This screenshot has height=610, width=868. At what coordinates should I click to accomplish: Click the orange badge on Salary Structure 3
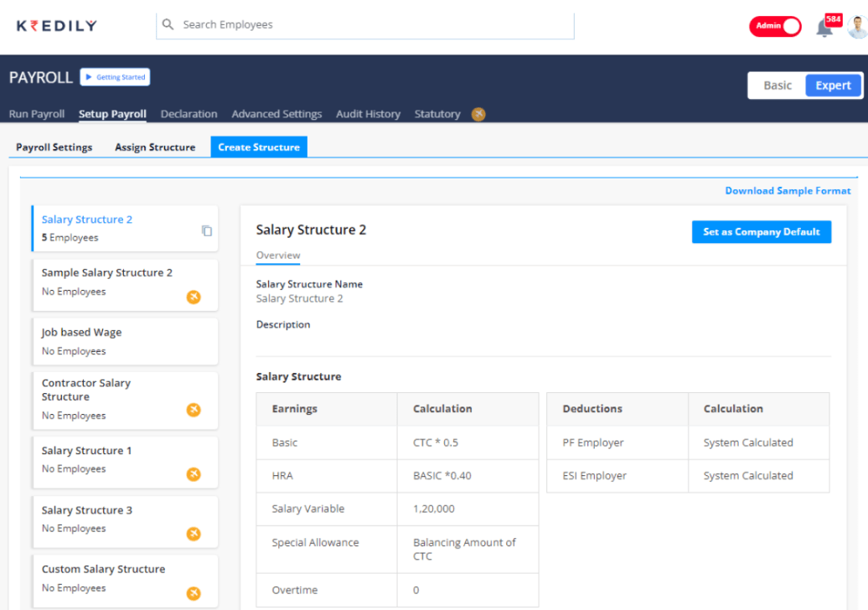pyautogui.click(x=194, y=534)
